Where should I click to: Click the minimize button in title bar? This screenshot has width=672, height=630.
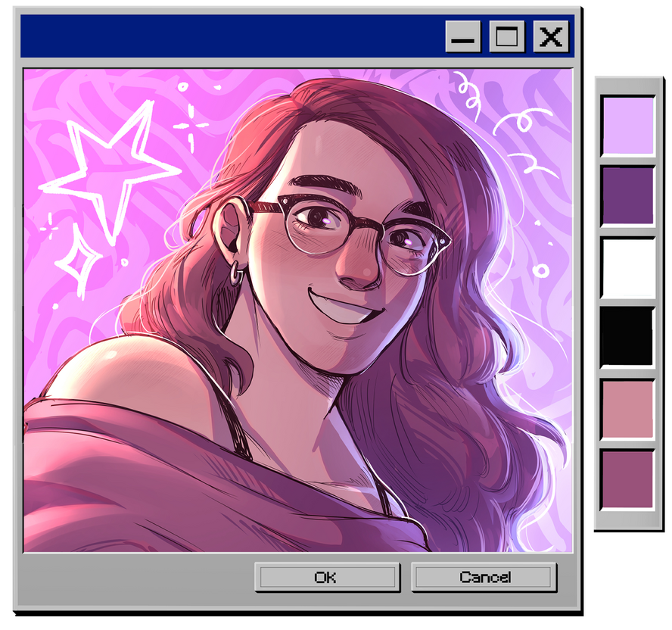click(x=462, y=36)
